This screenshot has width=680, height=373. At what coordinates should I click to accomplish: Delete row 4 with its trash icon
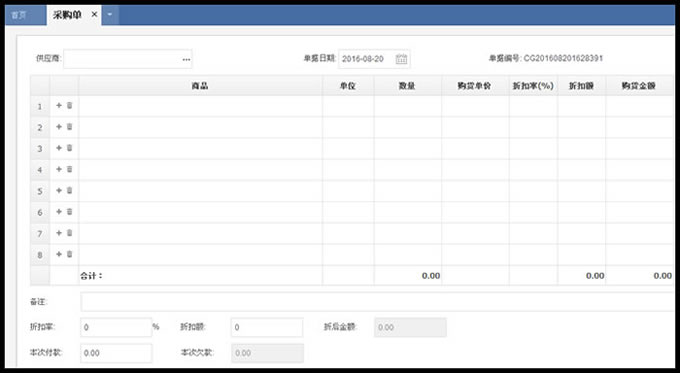point(69,169)
